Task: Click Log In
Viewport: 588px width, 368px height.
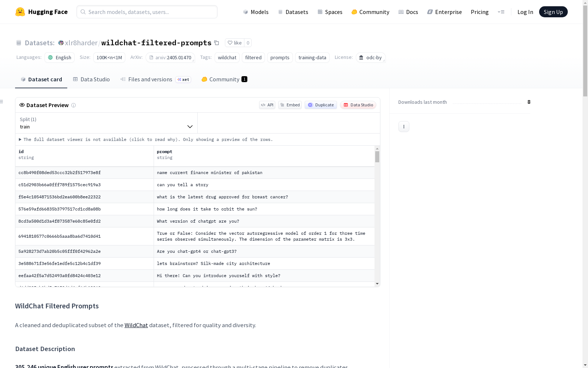Action: (525, 12)
